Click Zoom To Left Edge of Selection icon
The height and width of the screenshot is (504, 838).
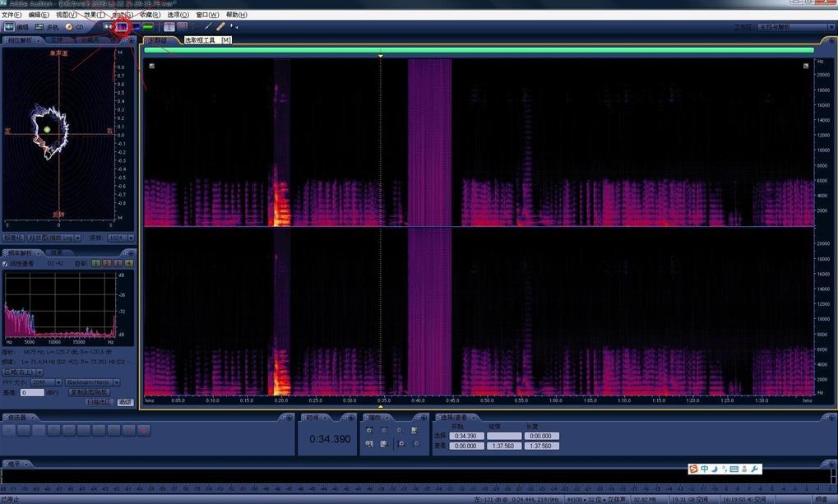pyautogui.click(x=369, y=444)
